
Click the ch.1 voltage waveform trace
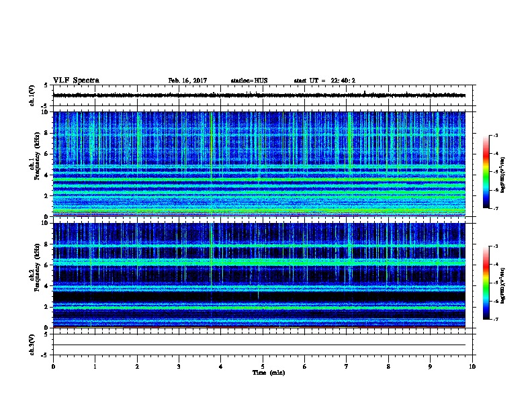pos(259,95)
